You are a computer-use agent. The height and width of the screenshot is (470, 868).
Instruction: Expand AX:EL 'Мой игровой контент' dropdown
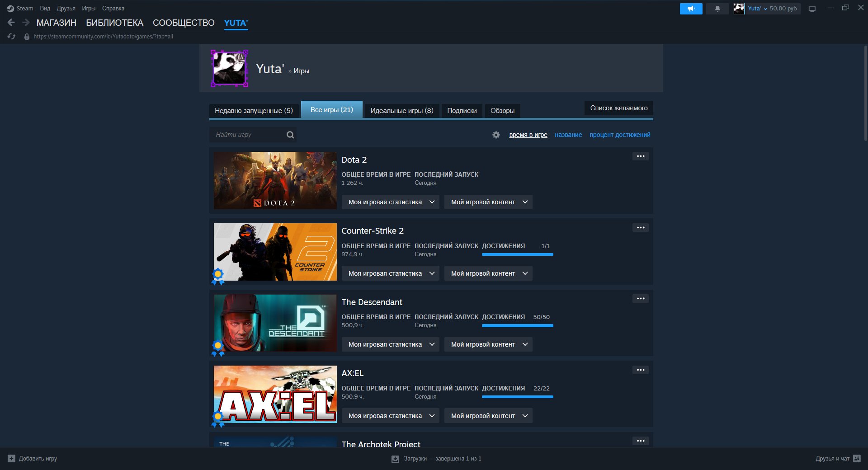tap(488, 416)
